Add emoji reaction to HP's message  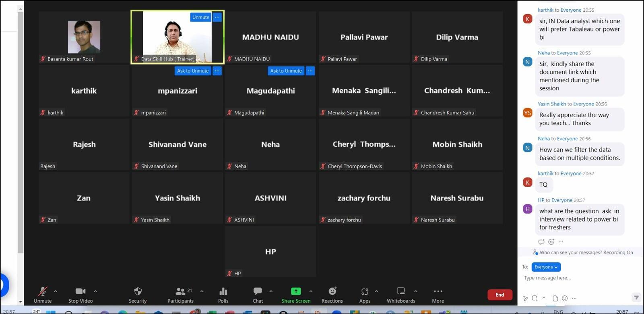(551, 242)
